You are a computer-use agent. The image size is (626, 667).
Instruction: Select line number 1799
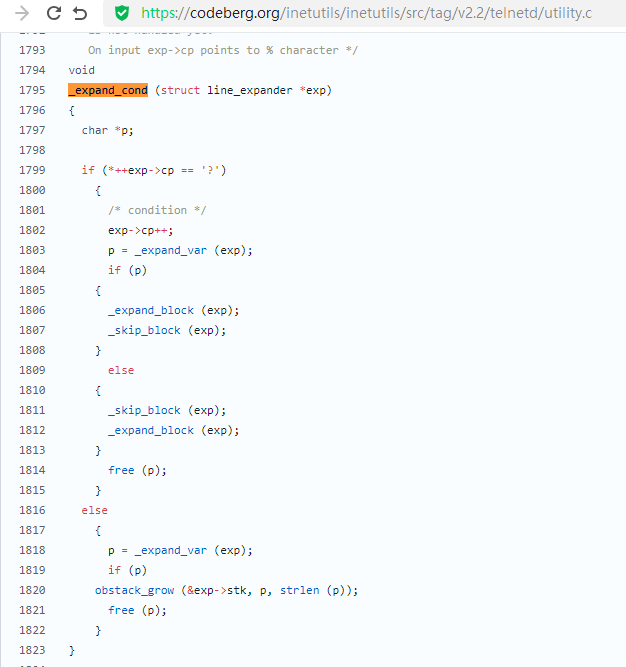(x=32, y=170)
